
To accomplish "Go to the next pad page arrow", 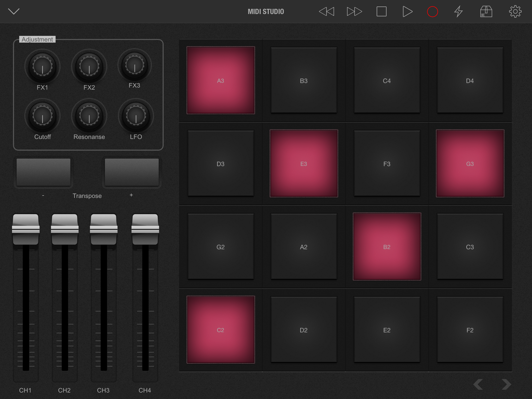I will point(506,384).
